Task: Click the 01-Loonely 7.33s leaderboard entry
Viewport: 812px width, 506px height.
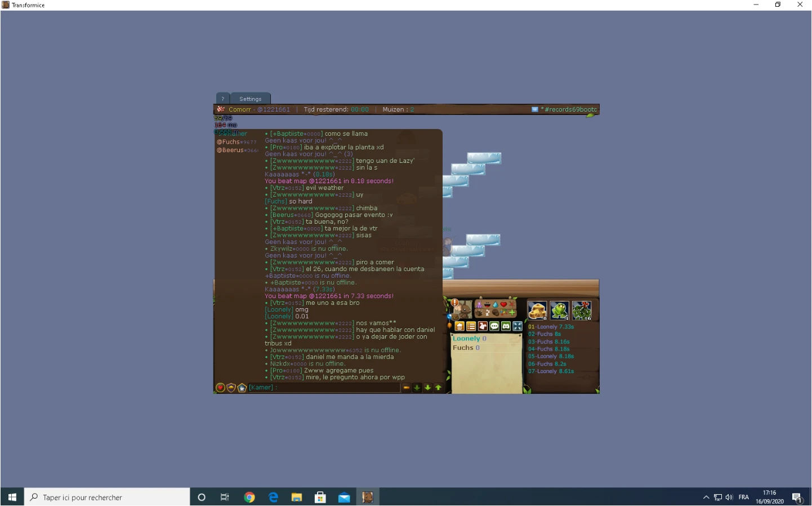Action: tap(551, 327)
